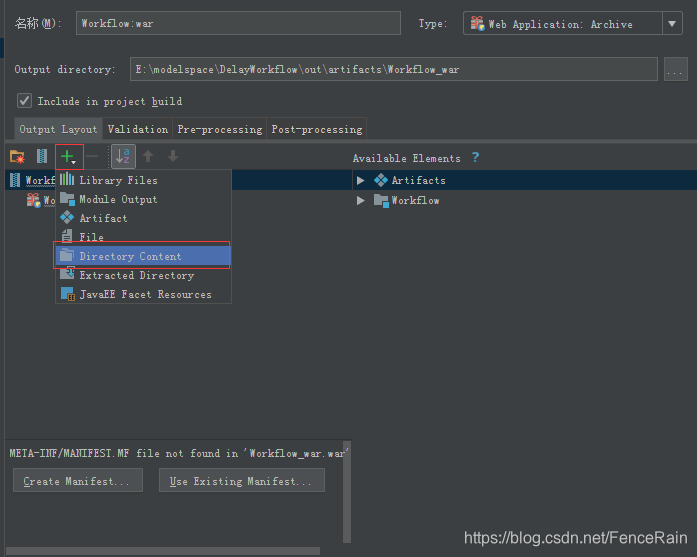Image resolution: width=697 pixels, height=557 pixels.
Task: Open the Web Application: Archive combo box
Action: [573, 24]
